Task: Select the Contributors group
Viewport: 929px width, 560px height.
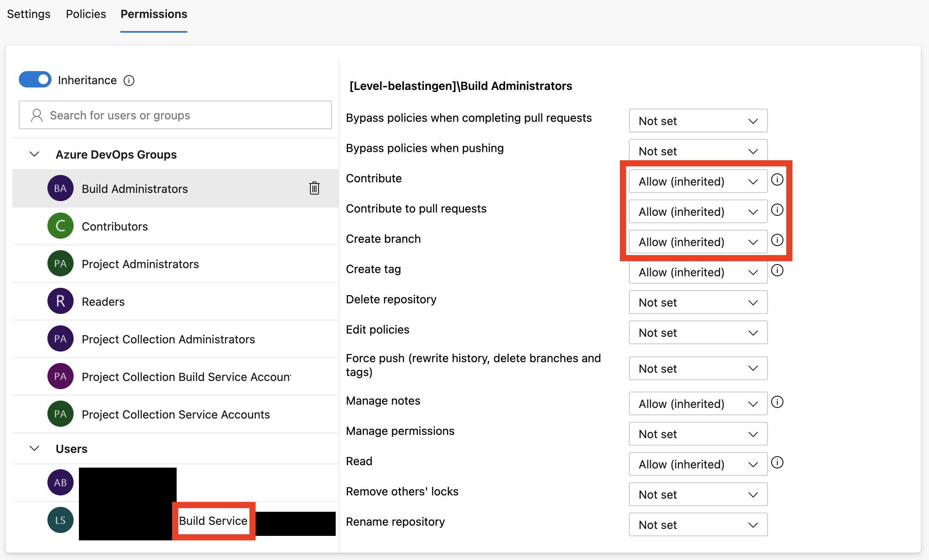Action: pyautogui.click(x=115, y=226)
